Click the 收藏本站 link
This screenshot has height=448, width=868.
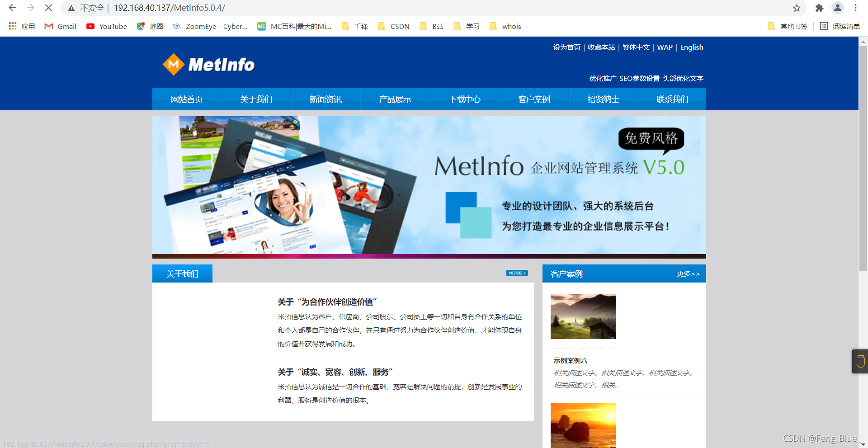(x=601, y=47)
